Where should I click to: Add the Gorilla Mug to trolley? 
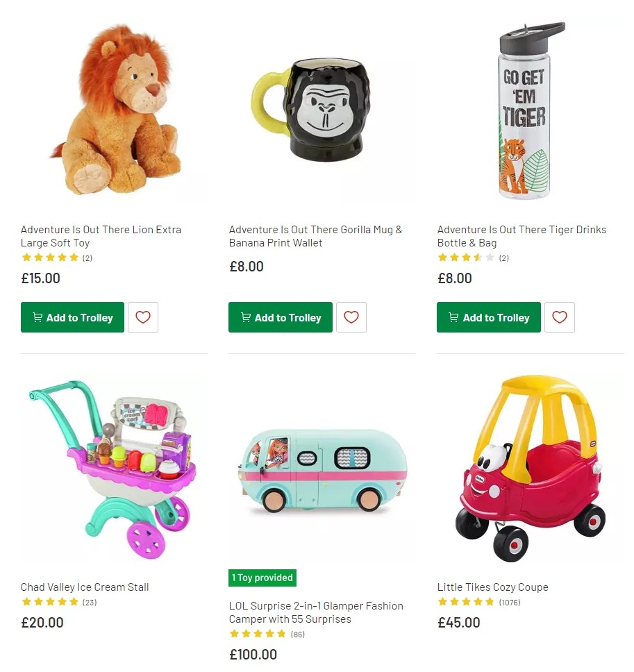click(x=281, y=317)
